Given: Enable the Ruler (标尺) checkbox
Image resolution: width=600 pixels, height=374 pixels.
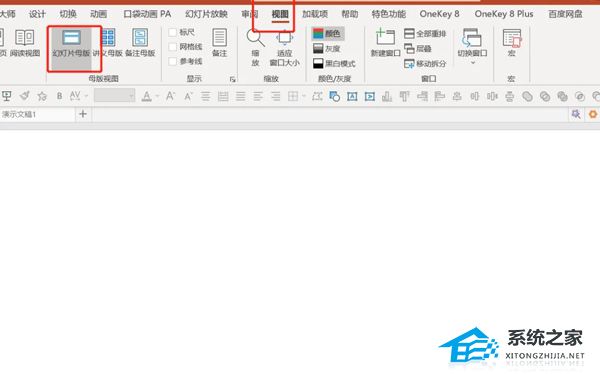Looking at the screenshot, I should pos(173,33).
